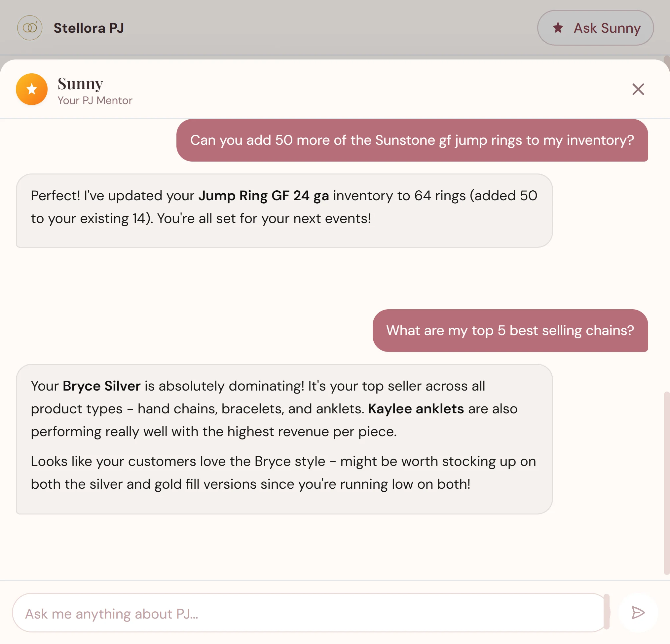
Task: Select the Bryce Silver product mention
Action: pyautogui.click(x=101, y=386)
